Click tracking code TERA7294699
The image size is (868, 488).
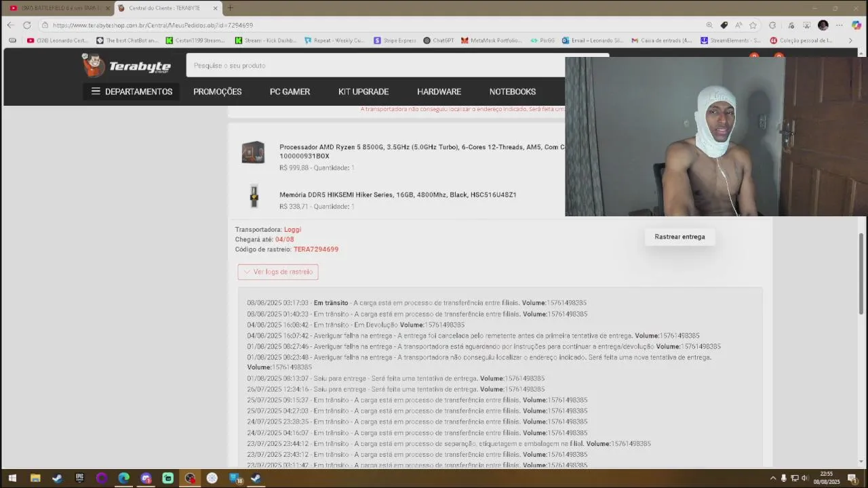[x=316, y=249]
